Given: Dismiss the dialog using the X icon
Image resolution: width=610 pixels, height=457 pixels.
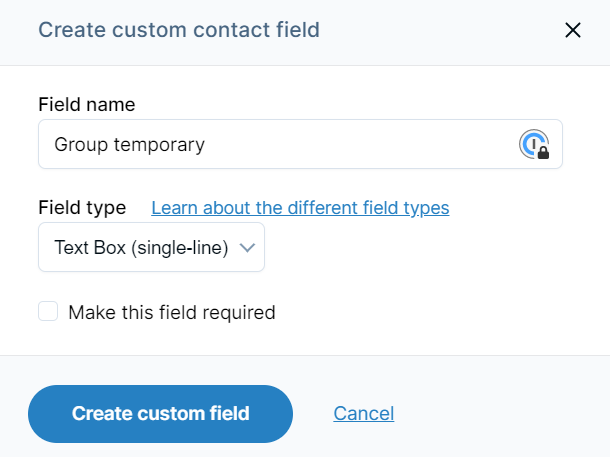Looking at the screenshot, I should [x=573, y=30].
